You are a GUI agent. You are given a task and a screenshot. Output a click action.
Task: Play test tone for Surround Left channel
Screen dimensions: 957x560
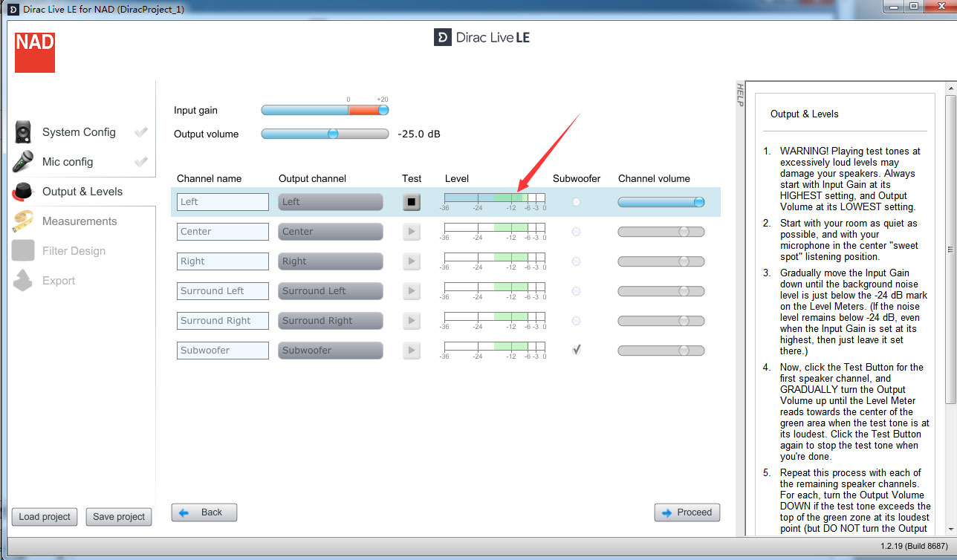(411, 291)
